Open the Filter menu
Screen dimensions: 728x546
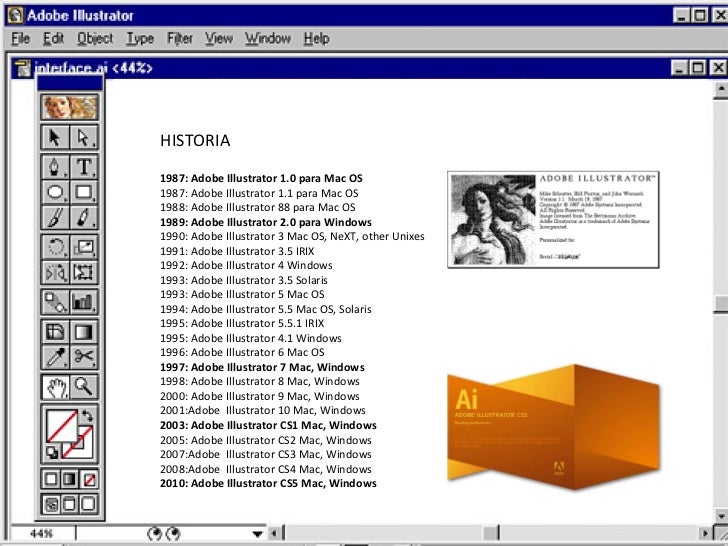(x=180, y=39)
